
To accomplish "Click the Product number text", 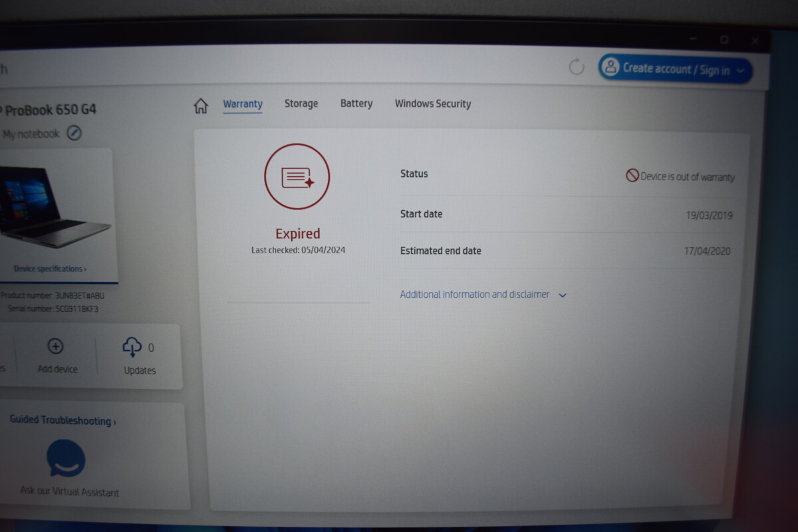I will click(53, 296).
